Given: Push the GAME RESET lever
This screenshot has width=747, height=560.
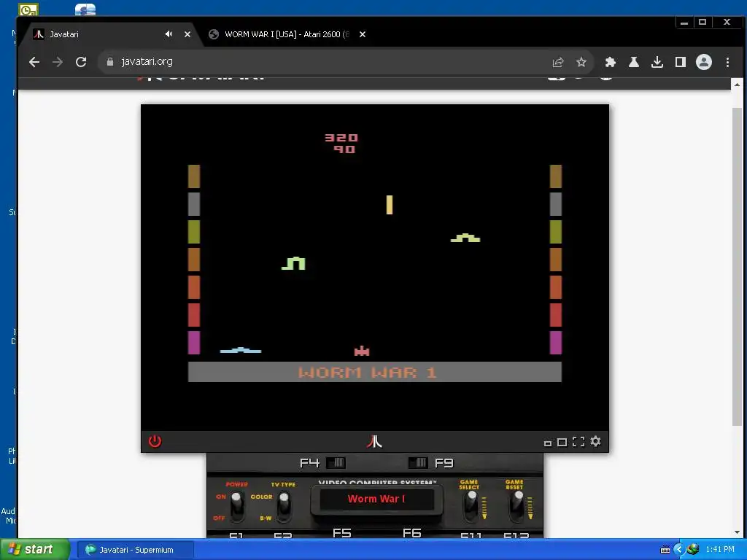Looking at the screenshot, I should pos(517,506).
